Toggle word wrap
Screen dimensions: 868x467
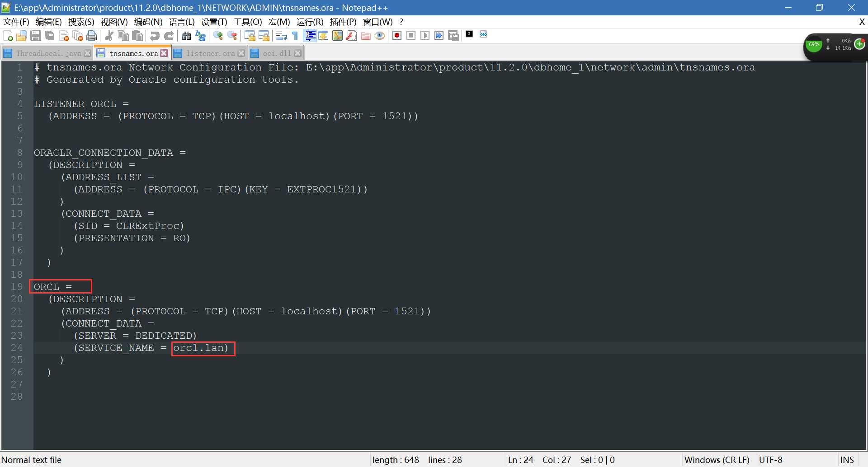[x=281, y=36]
